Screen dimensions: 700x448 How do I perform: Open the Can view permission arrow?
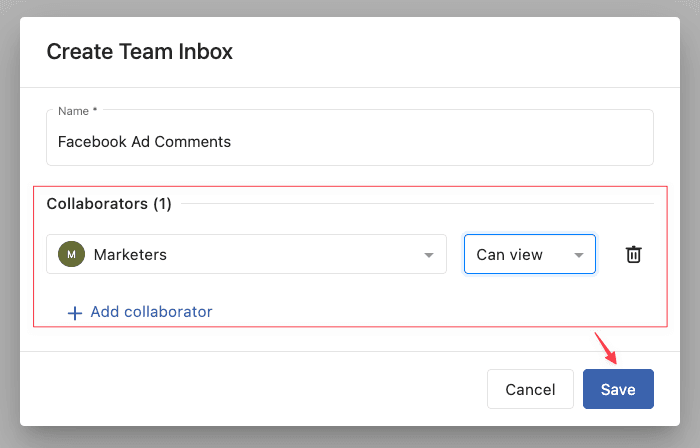click(579, 255)
